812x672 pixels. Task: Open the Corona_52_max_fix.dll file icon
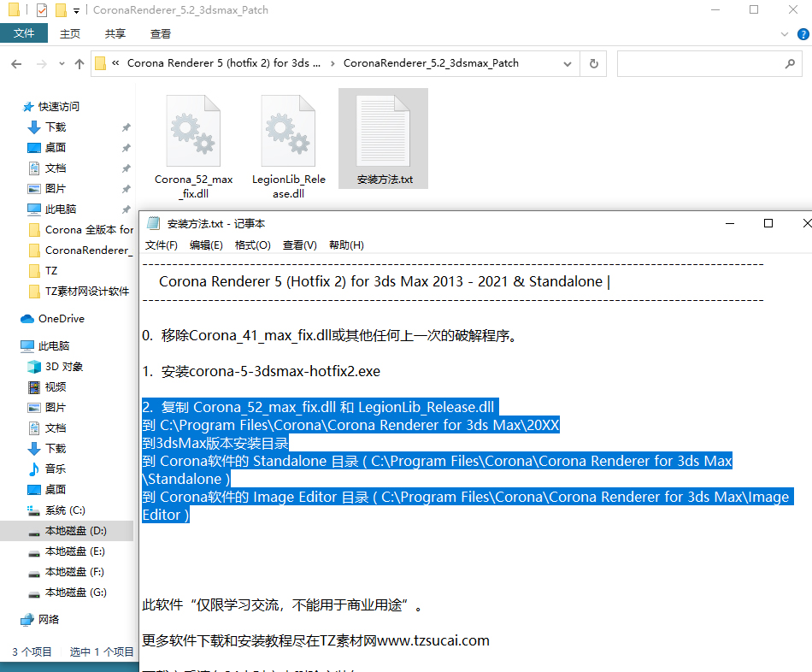point(193,131)
